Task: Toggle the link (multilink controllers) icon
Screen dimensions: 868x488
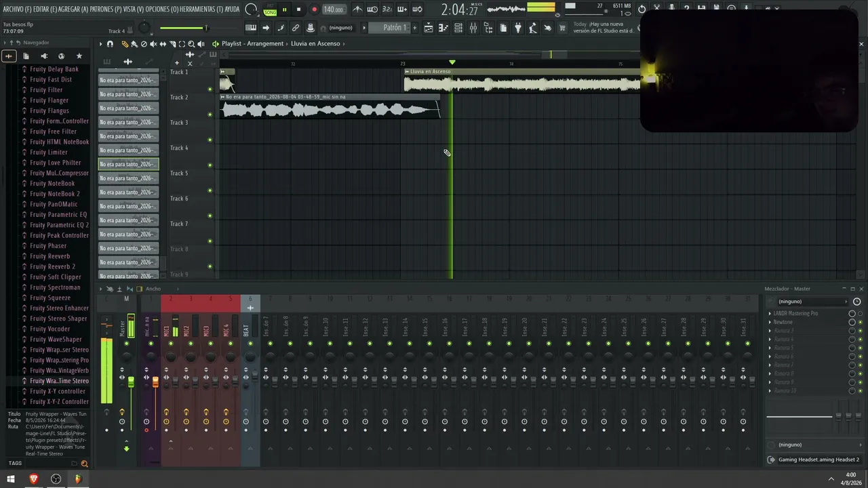Action: 296,28
